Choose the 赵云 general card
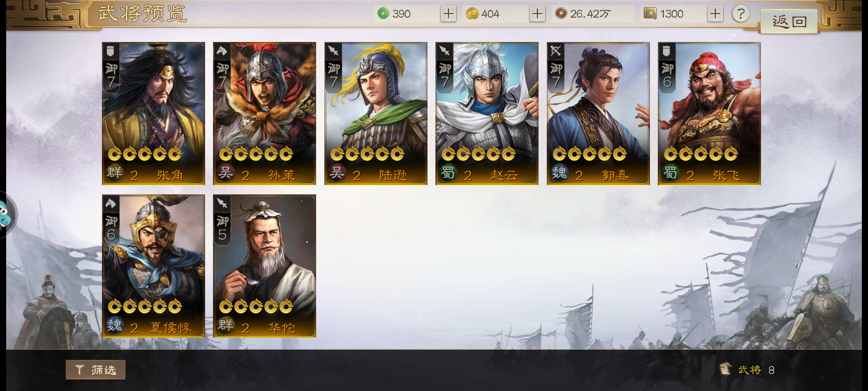868x391 pixels. pyautogui.click(x=487, y=114)
